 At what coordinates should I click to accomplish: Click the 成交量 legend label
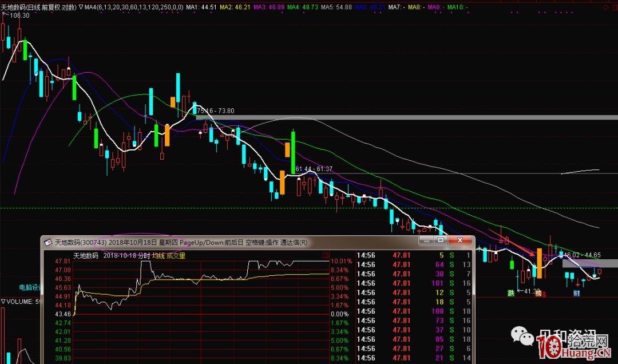point(176,256)
